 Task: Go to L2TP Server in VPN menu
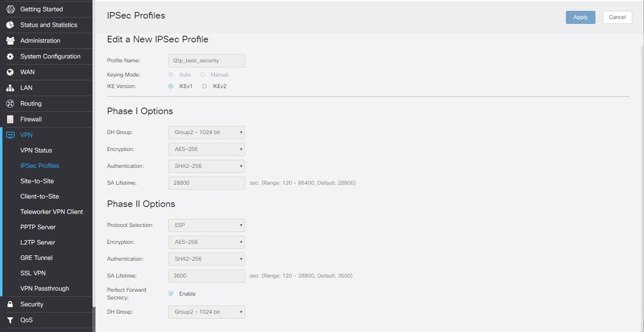tap(37, 242)
